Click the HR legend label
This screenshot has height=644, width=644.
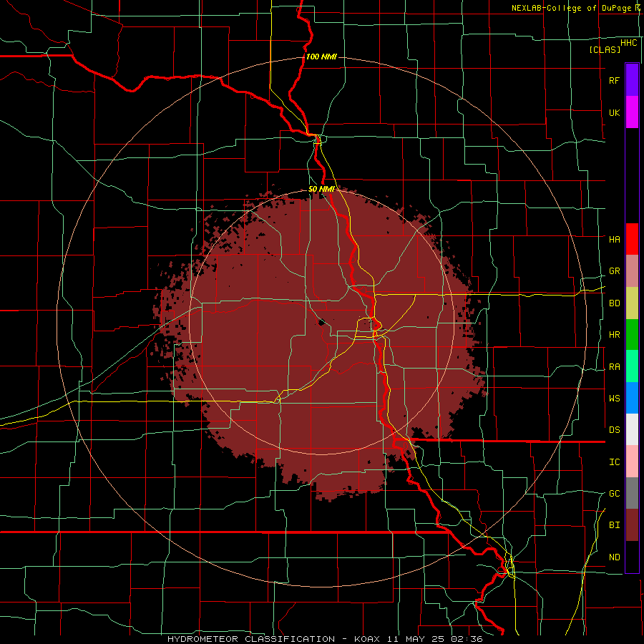coord(614,335)
